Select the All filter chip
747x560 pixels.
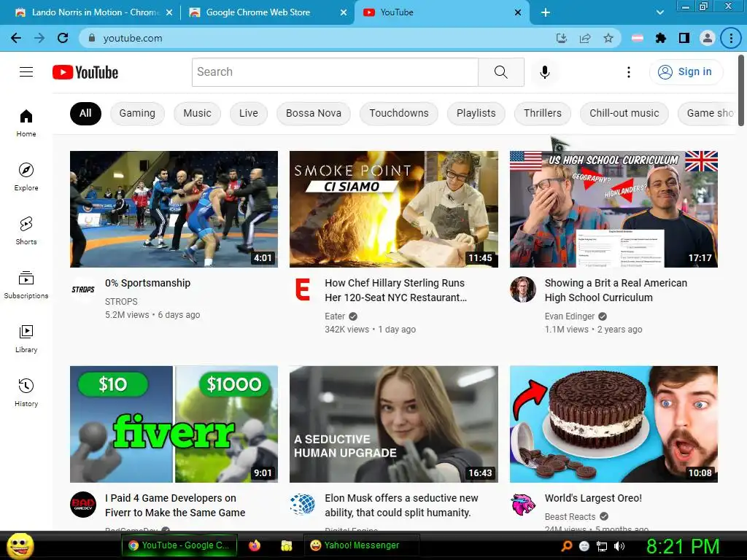tap(85, 113)
